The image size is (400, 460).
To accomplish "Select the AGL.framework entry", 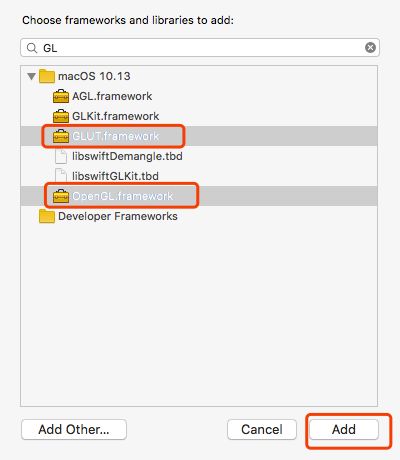I will 199,96.
